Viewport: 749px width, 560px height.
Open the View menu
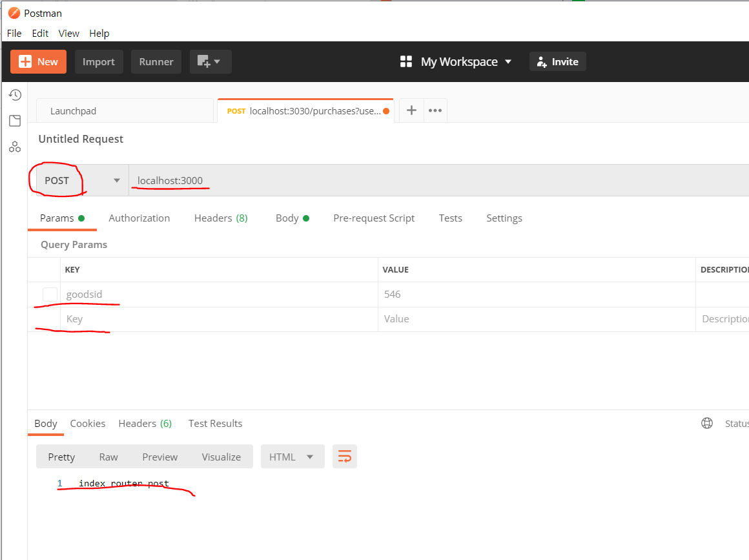click(69, 34)
